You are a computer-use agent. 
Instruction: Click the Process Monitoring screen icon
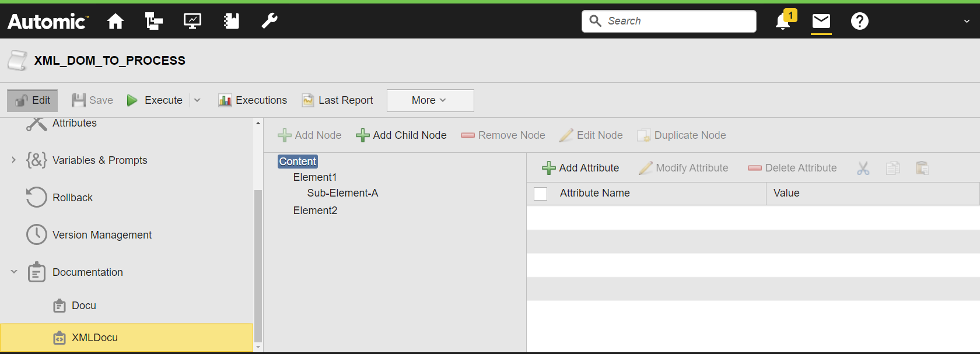click(x=192, y=21)
